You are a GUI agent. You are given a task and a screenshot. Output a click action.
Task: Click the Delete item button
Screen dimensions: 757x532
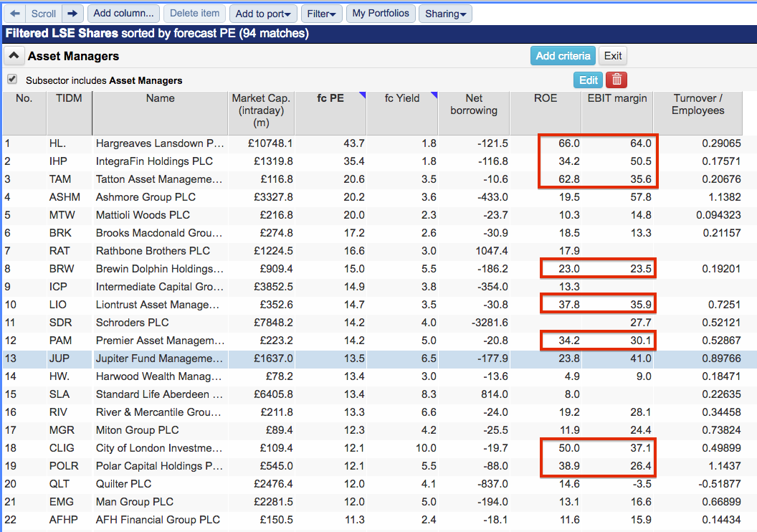(194, 14)
